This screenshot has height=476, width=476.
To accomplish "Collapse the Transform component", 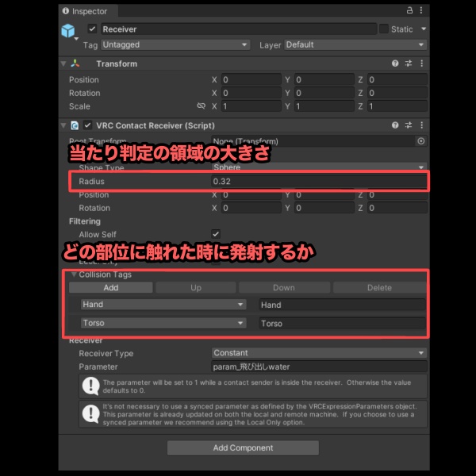I will point(63,63).
